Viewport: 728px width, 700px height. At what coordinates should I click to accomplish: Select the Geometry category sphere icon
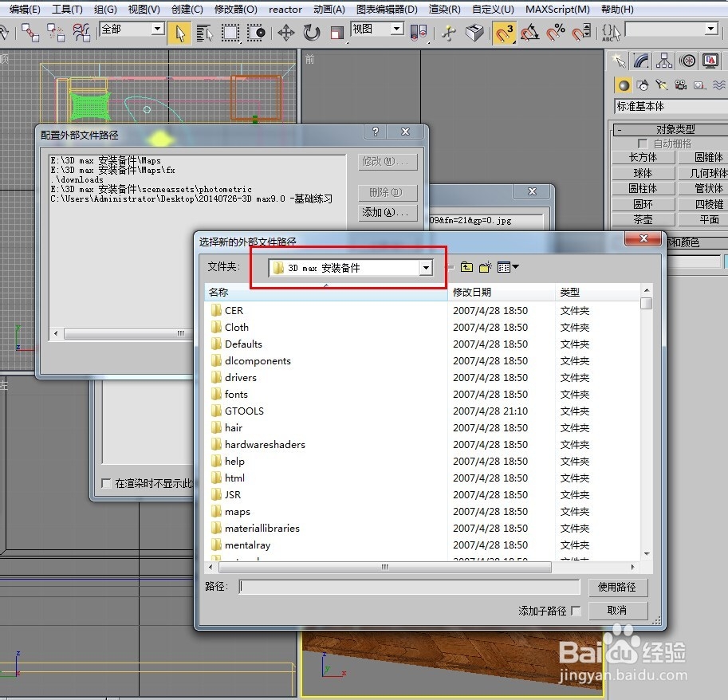pyautogui.click(x=624, y=85)
